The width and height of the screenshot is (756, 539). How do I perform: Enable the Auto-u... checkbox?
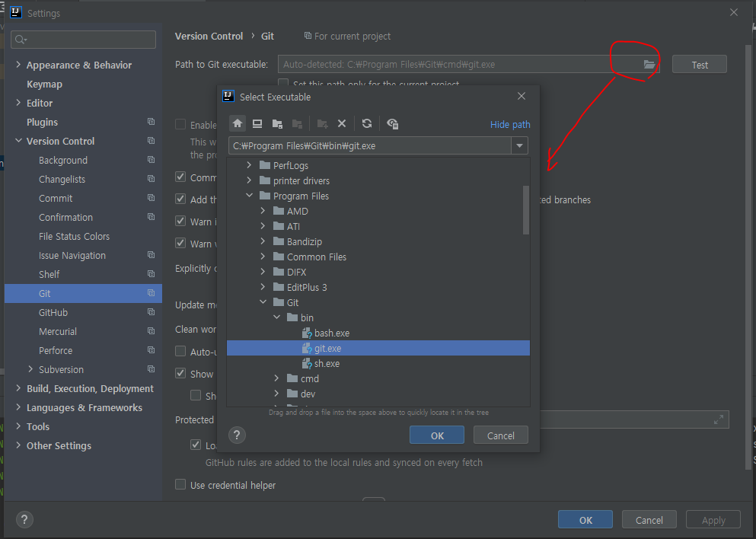(180, 351)
